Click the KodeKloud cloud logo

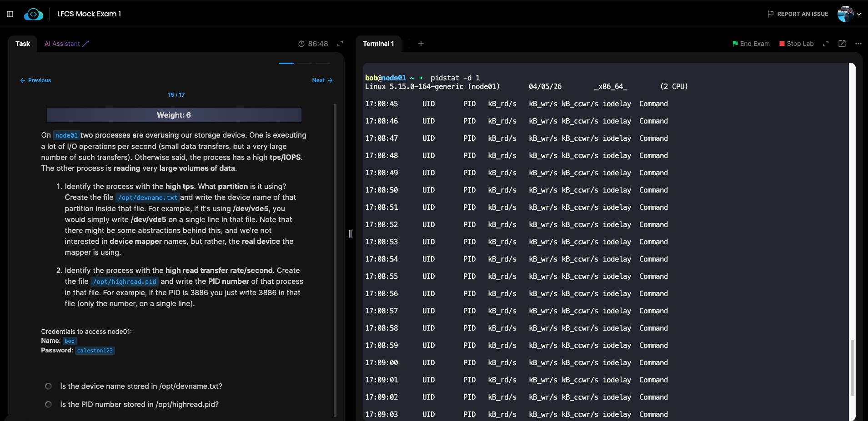click(33, 14)
